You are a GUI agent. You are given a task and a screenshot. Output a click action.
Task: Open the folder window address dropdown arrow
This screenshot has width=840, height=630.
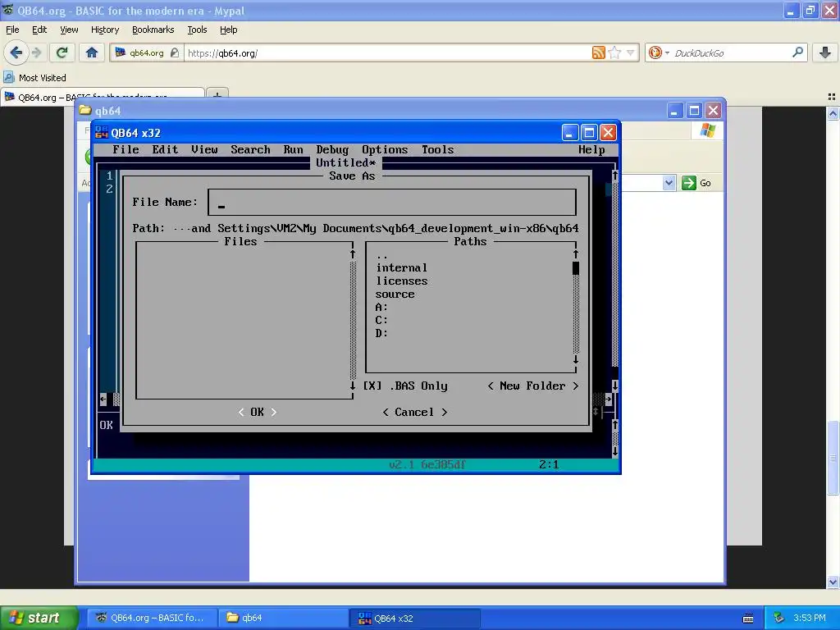(669, 183)
